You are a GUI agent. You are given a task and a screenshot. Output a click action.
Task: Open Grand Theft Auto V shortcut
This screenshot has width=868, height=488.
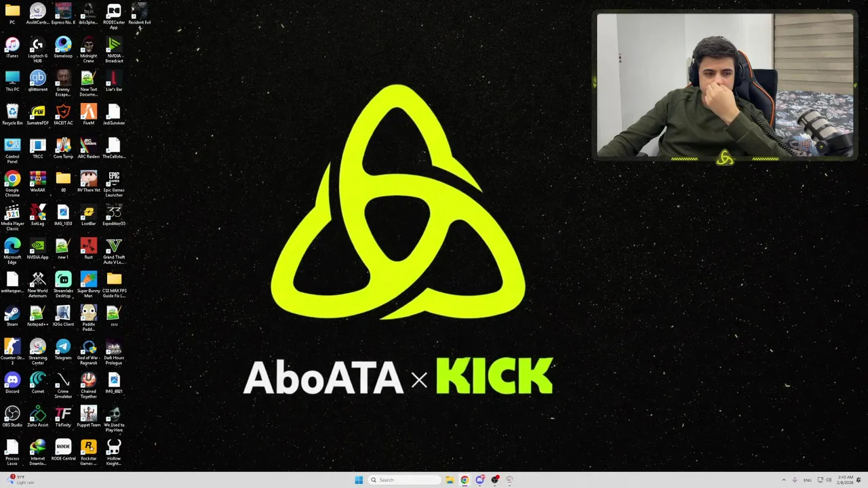[x=114, y=251]
